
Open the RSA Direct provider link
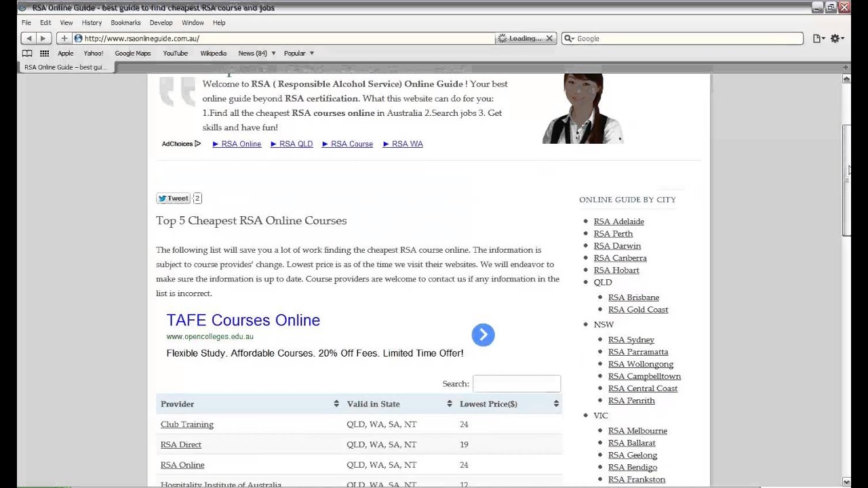point(181,445)
